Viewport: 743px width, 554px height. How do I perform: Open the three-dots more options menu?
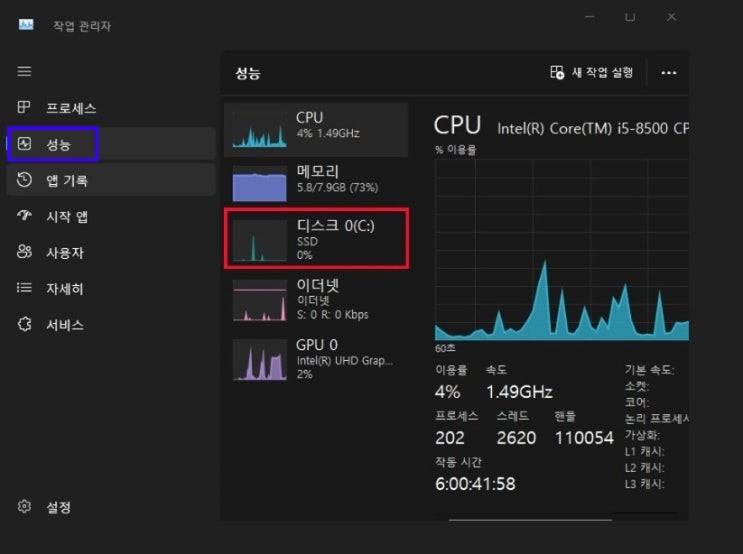pos(669,73)
